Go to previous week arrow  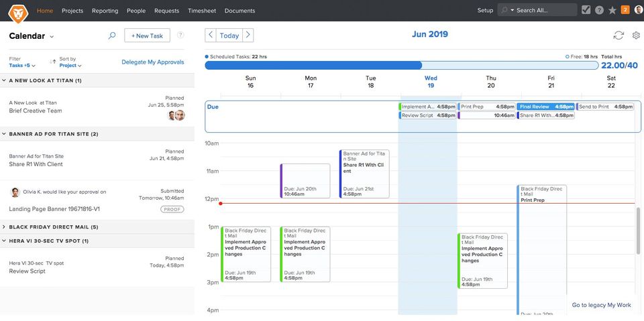point(211,36)
